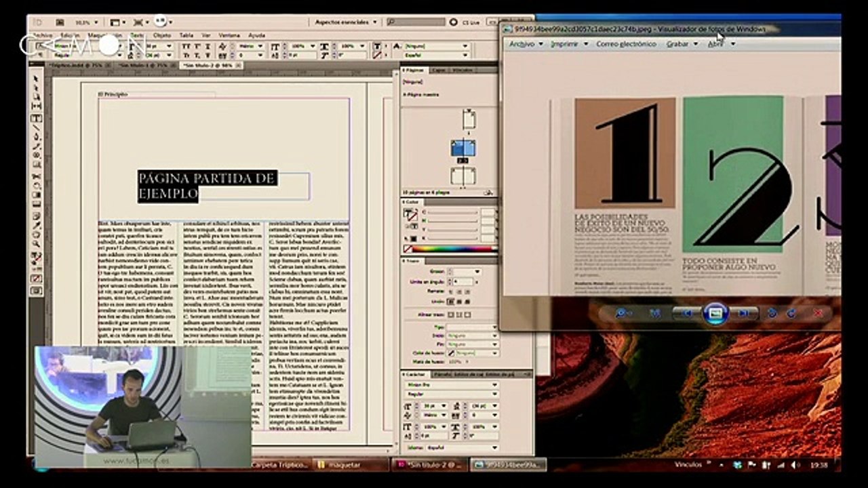Click the maquetar taskbar button
The width and height of the screenshot is (868, 488).
pyautogui.click(x=350, y=465)
